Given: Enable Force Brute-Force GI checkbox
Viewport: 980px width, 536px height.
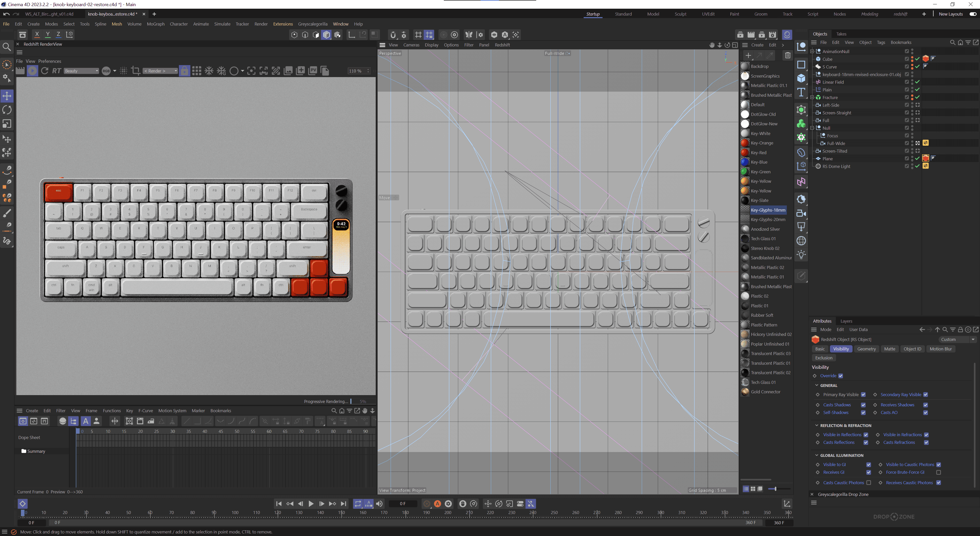Looking at the screenshot, I should [x=939, y=472].
